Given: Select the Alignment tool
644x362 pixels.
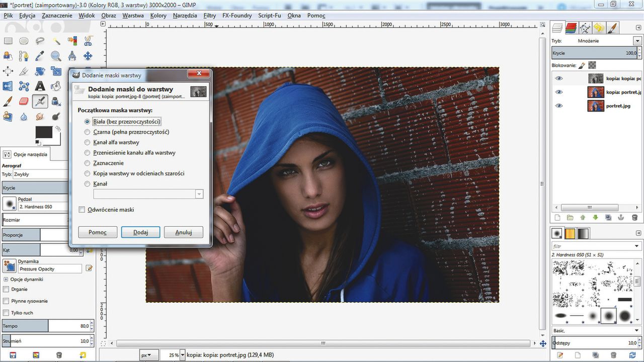Looking at the screenshot, I should coord(8,71).
